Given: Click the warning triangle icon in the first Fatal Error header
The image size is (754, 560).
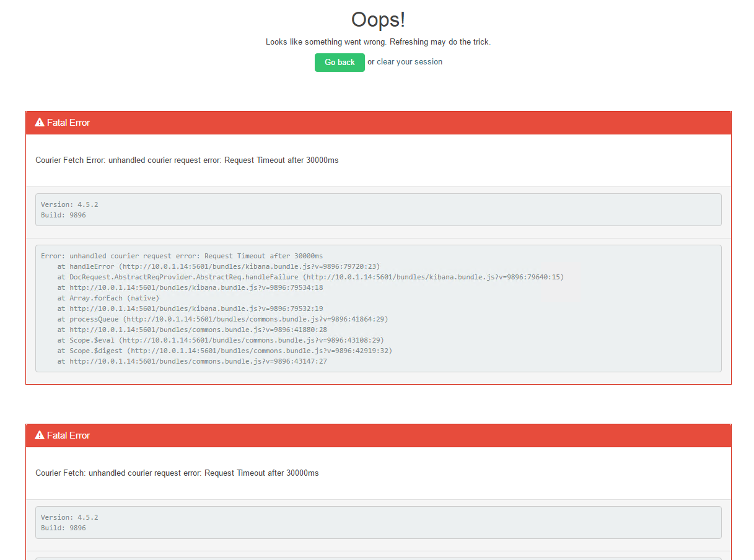Looking at the screenshot, I should pyautogui.click(x=40, y=123).
